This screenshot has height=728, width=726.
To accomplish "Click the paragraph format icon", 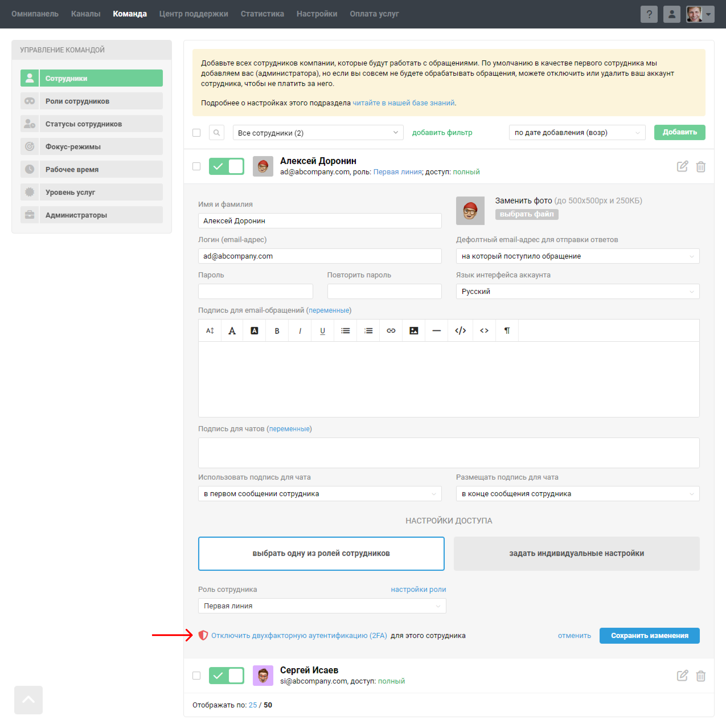I will click(x=507, y=330).
